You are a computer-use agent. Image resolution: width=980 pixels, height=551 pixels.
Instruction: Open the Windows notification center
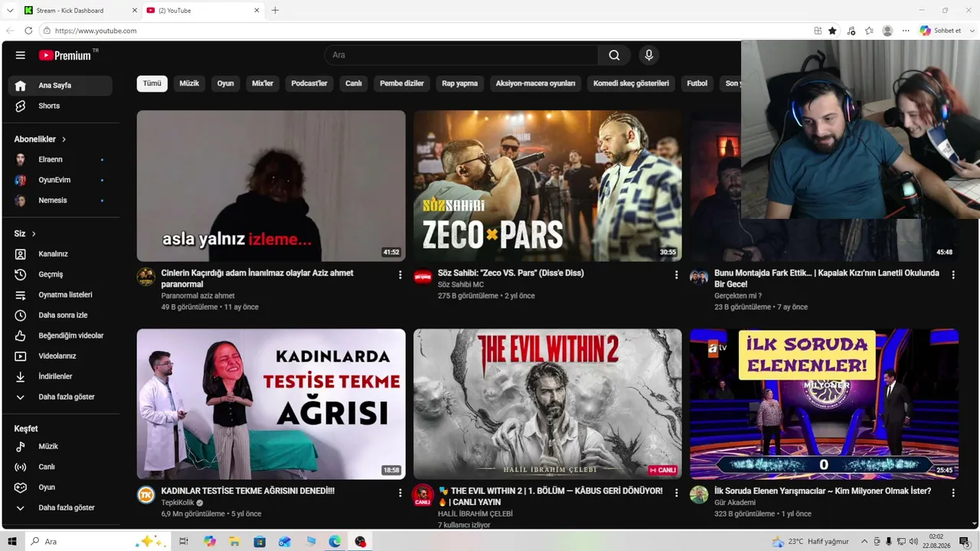[x=964, y=541]
